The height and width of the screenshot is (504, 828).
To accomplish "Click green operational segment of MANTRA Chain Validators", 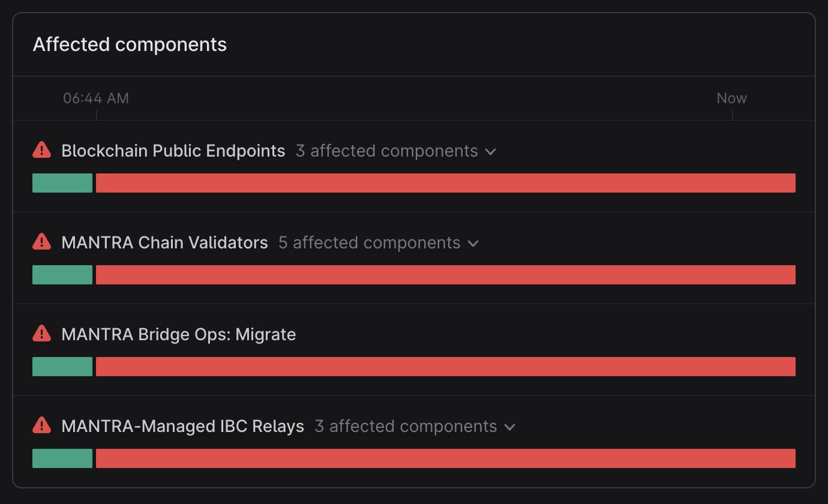I will click(62, 275).
